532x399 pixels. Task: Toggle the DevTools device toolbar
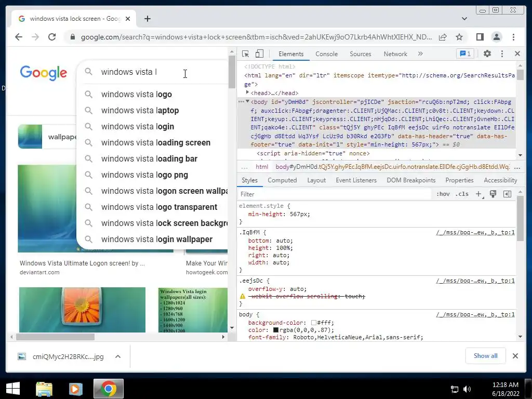[259, 54]
